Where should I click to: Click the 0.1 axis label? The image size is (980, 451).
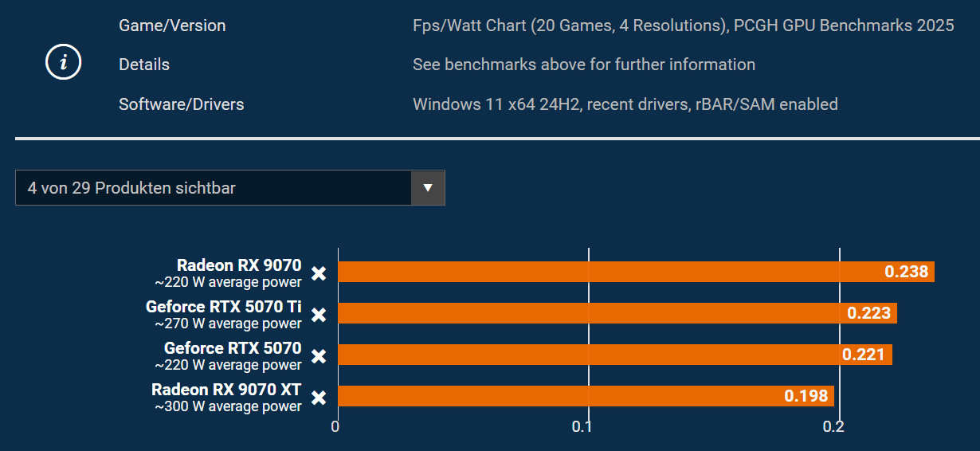pyautogui.click(x=582, y=427)
